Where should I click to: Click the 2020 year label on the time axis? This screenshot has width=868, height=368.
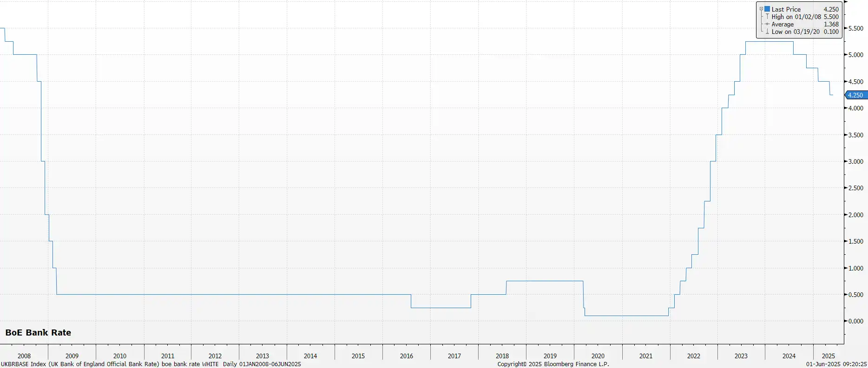pos(598,356)
